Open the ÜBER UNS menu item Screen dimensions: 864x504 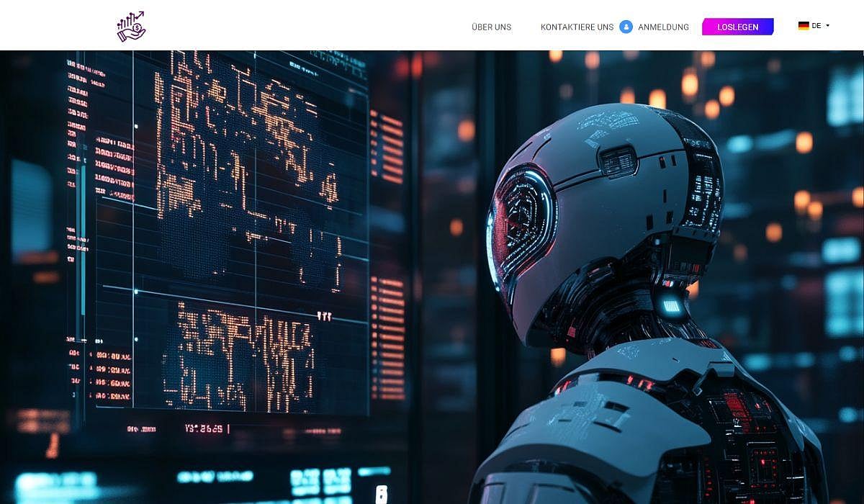[x=490, y=27]
